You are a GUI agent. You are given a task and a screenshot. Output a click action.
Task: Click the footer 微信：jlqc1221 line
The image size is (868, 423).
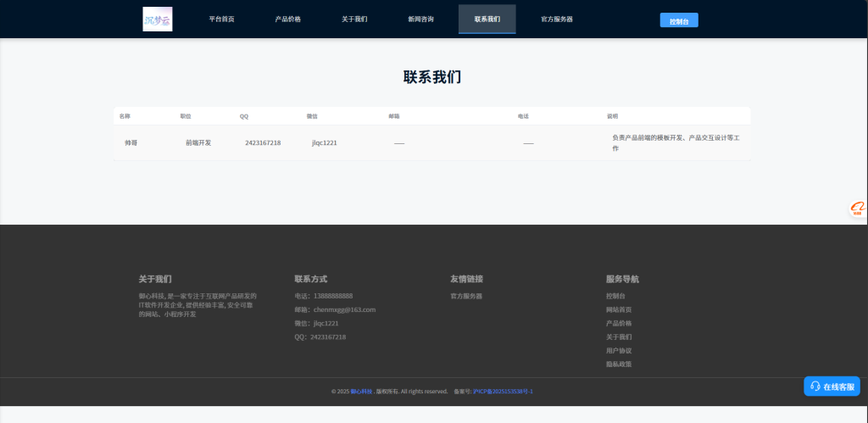pos(317,323)
